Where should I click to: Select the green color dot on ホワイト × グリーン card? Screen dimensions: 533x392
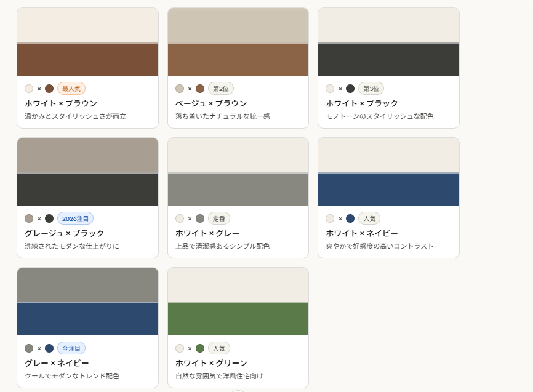pos(199,347)
